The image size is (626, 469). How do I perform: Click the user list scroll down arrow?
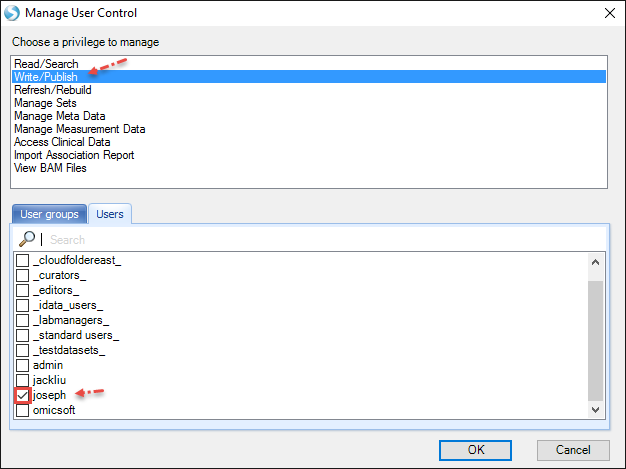[x=595, y=410]
